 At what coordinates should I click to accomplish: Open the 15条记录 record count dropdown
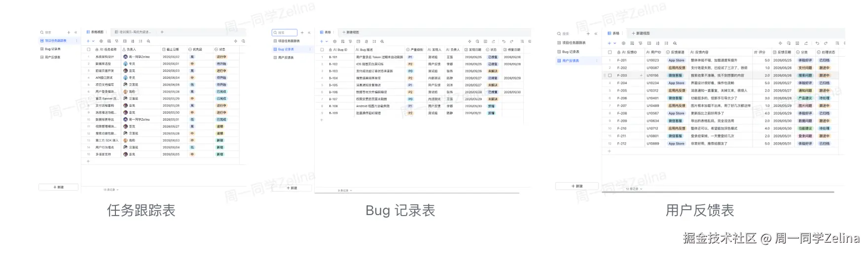pyautogui.click(x=110, y=190)
